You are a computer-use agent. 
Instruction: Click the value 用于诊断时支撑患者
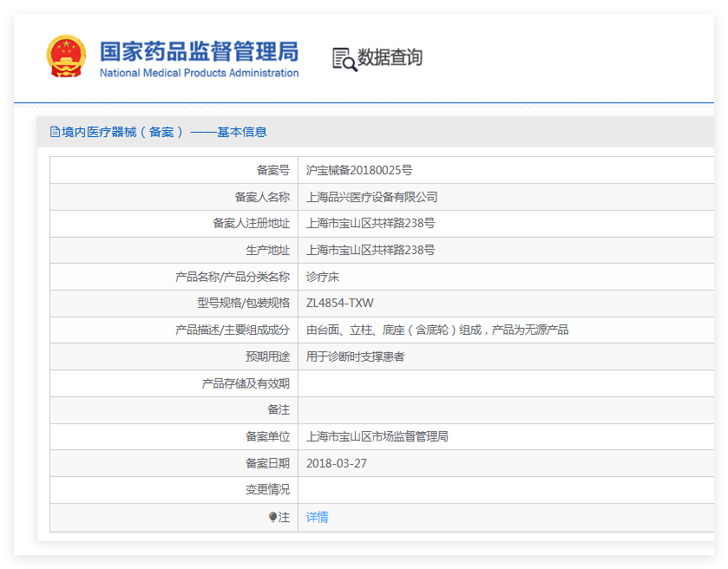[x=355, y=356]
